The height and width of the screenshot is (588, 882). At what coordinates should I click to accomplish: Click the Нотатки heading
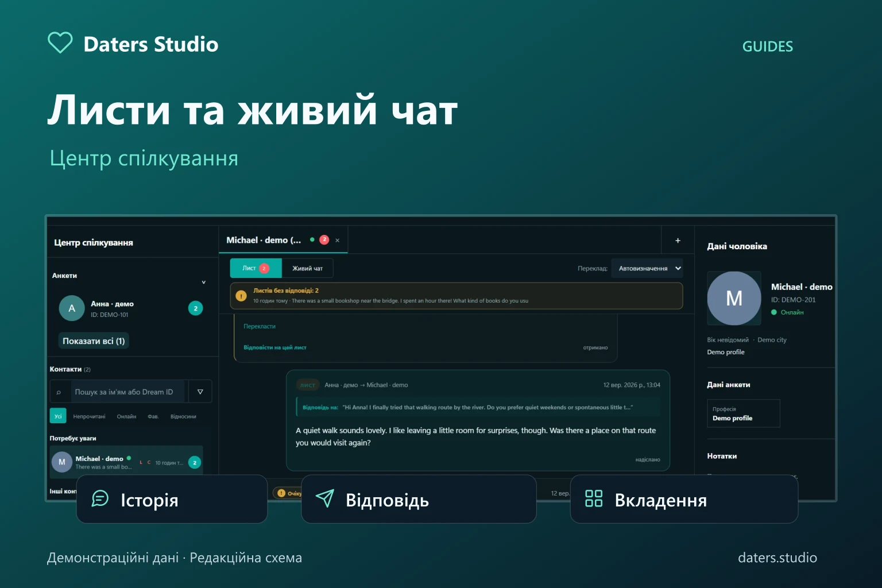pyautogui.click(x=722, y=456)
